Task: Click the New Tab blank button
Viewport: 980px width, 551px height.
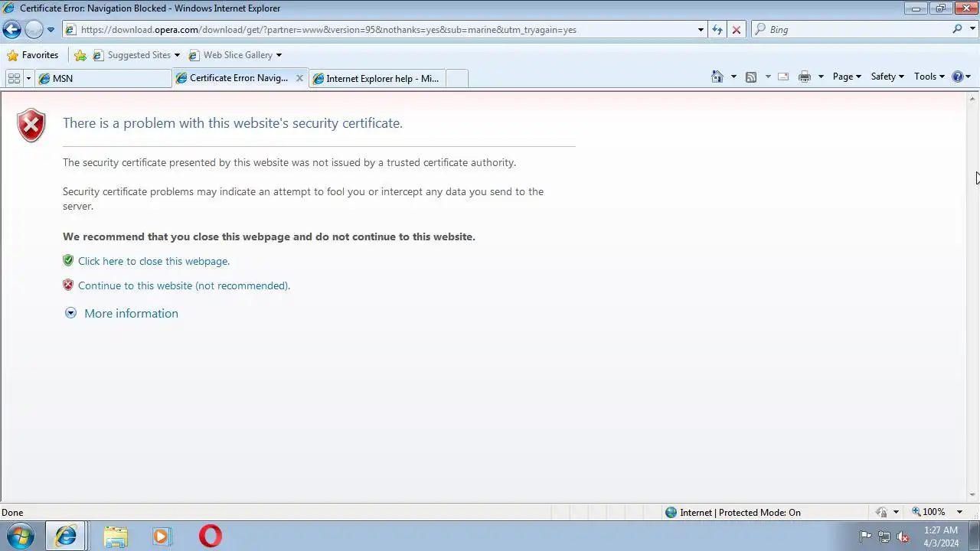Action: pyautogui.click(x=456, y=78)
